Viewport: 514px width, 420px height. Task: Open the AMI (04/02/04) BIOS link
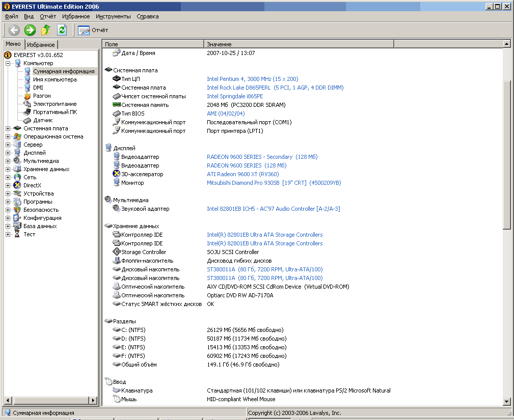click(x=226, y=114)
